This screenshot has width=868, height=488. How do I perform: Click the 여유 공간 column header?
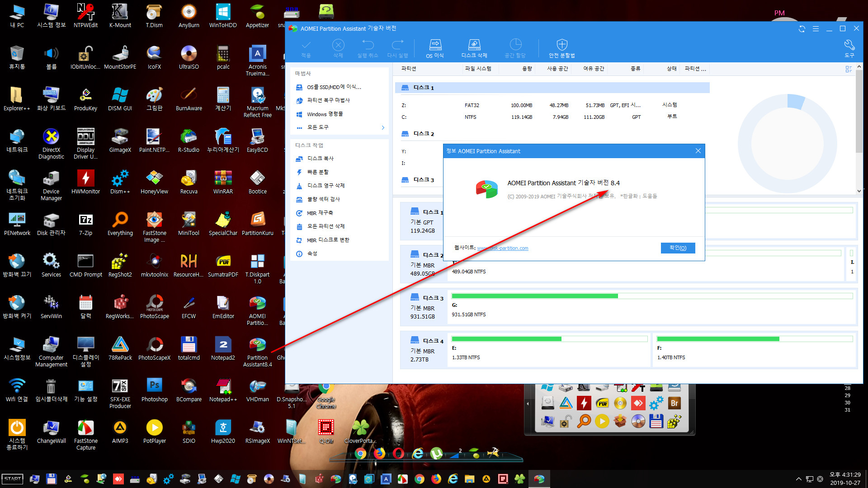tap(593, 69)
